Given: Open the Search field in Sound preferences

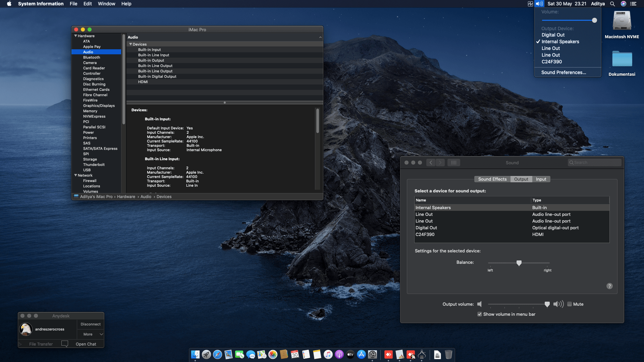Looking at the screenshot, I should (x=594, y=162).
